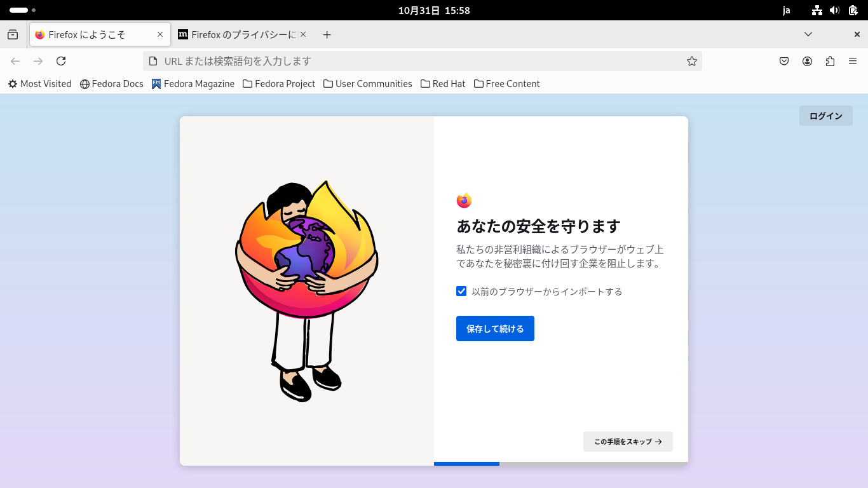The image size is (868, 488).
Task: Click the Firefox logo above the heading
Action: 465,200
